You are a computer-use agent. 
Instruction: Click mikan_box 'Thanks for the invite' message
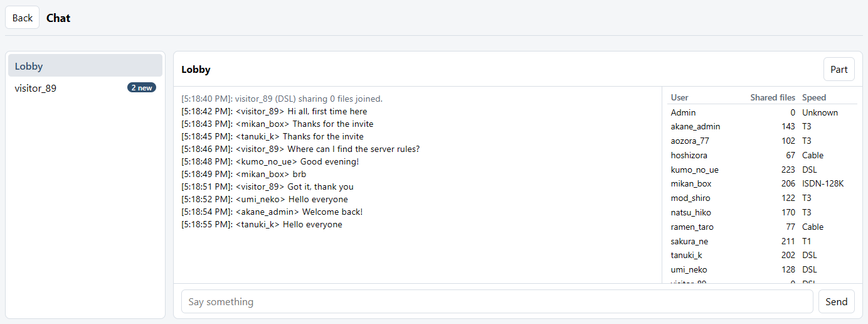coord(277,124)
